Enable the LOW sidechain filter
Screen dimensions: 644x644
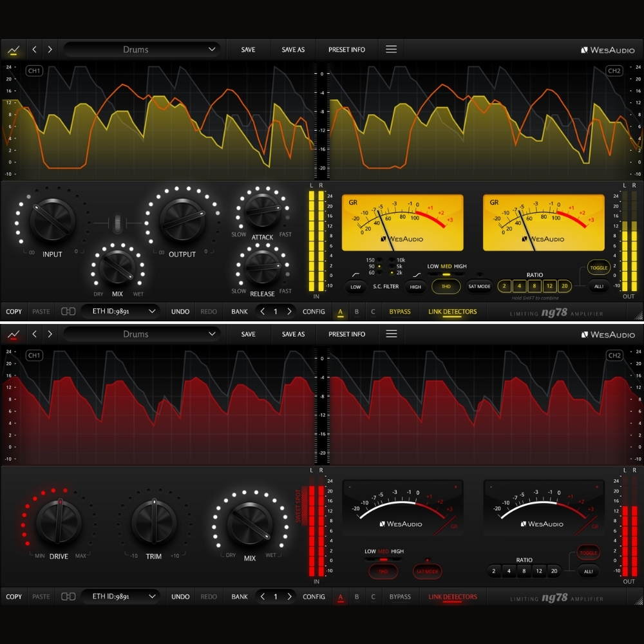(x=355, y=287)
